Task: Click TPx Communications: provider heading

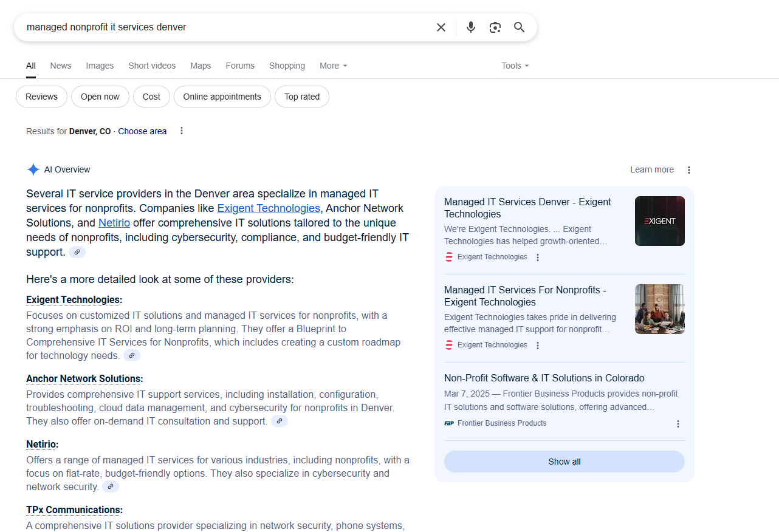Action: tap(74, 510)
